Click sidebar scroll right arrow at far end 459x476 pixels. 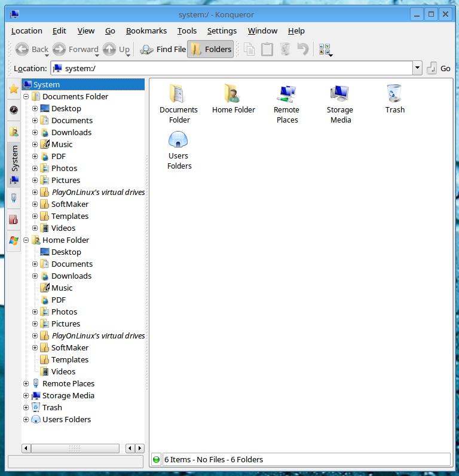click(140, 448)
